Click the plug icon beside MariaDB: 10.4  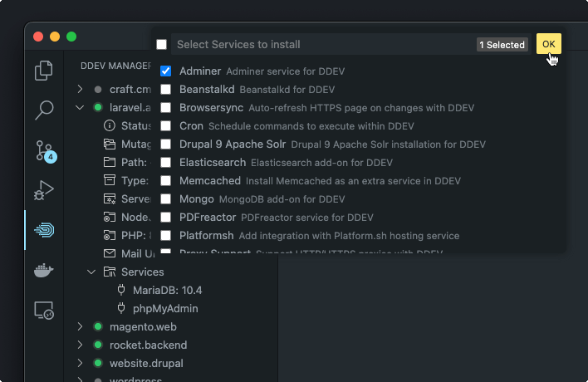coord(121,290)
